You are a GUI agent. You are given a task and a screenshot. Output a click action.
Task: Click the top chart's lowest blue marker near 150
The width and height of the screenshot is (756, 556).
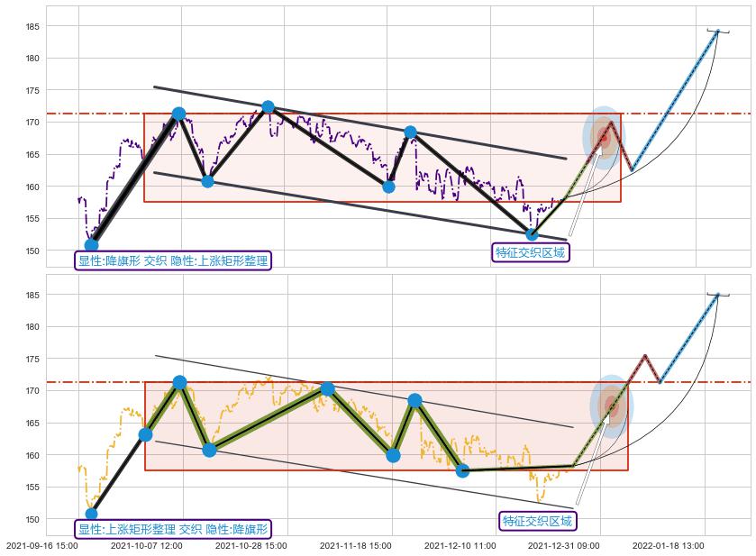(91, 245)
